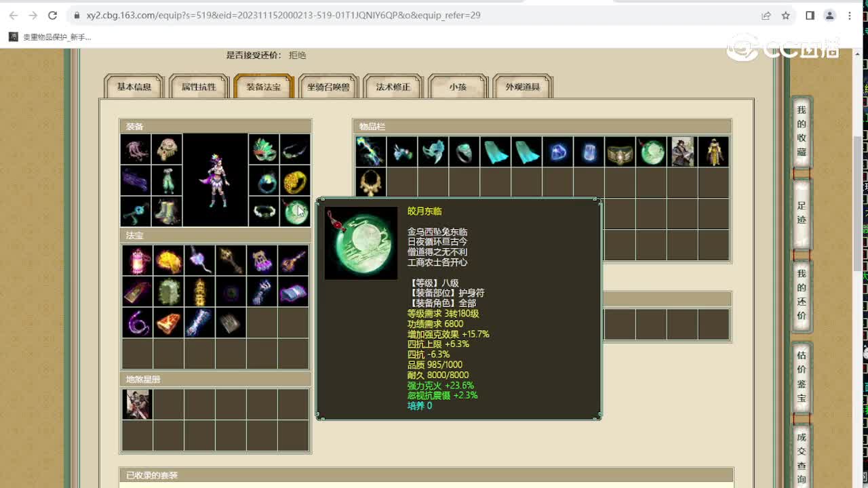868x488 pixels.
Task: Open 成交查询 in the sidebar
Action: 802,457
